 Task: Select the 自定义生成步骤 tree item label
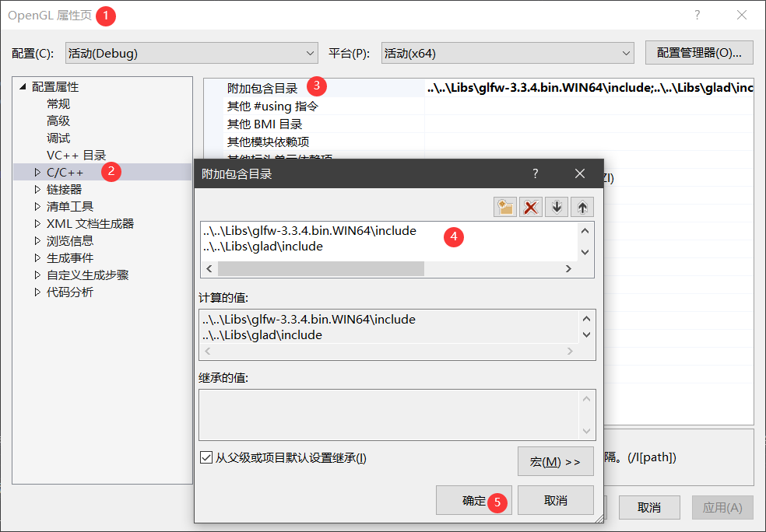click(x=87, y=275)
